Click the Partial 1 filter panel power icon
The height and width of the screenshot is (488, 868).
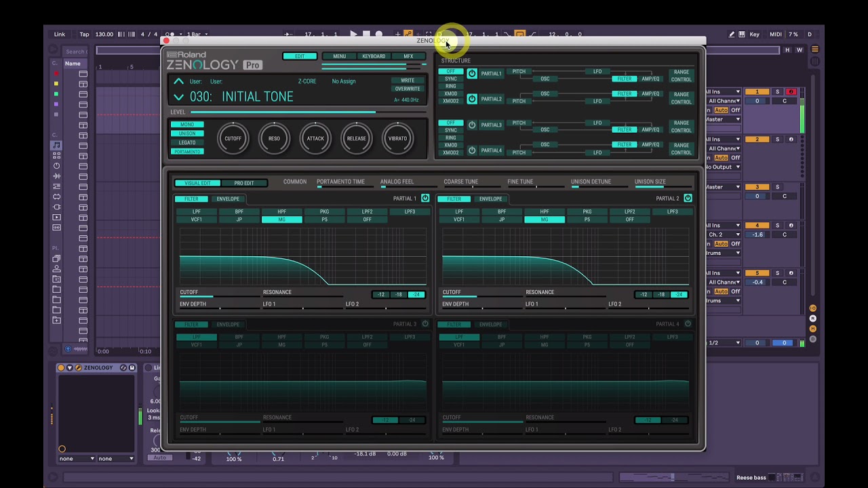coord(425,198)
